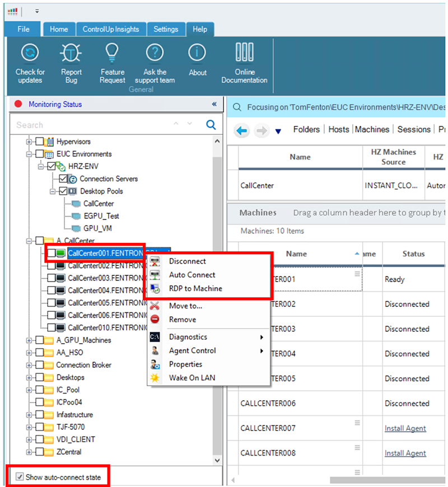Click Auto Connect menu icon
The height and width of the screenshot is (487, 448).
click(155, 275)
